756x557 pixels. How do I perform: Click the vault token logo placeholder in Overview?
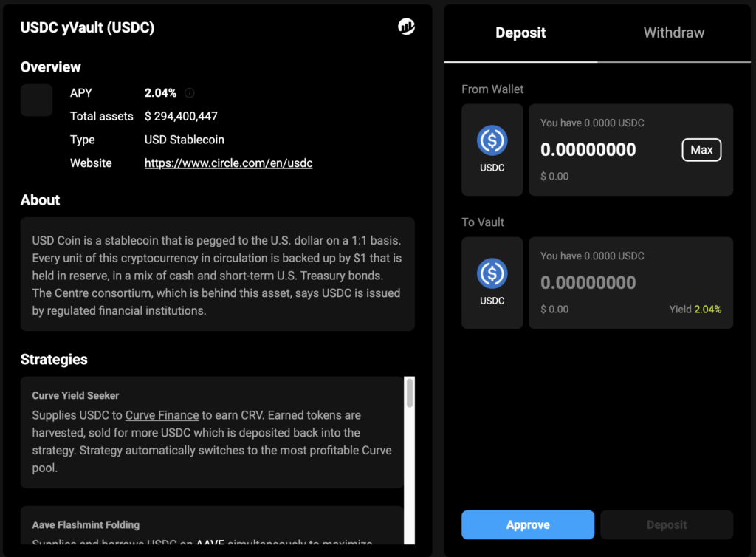click(37, 100)
